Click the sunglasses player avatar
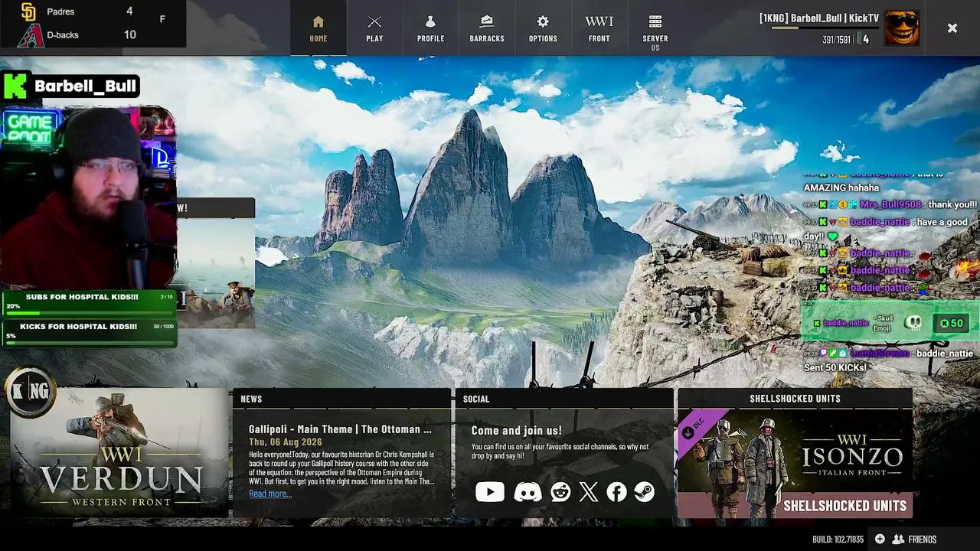 902,28
